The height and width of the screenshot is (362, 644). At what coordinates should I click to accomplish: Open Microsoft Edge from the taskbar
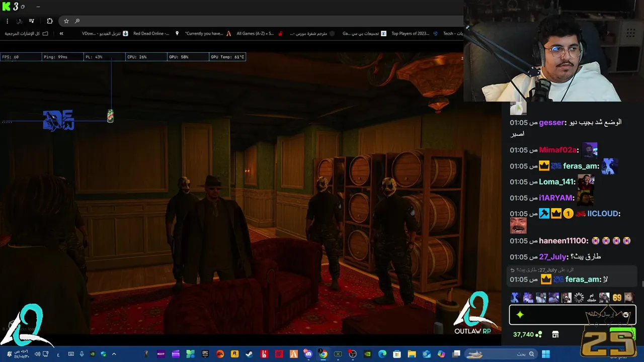pos(382,354)
